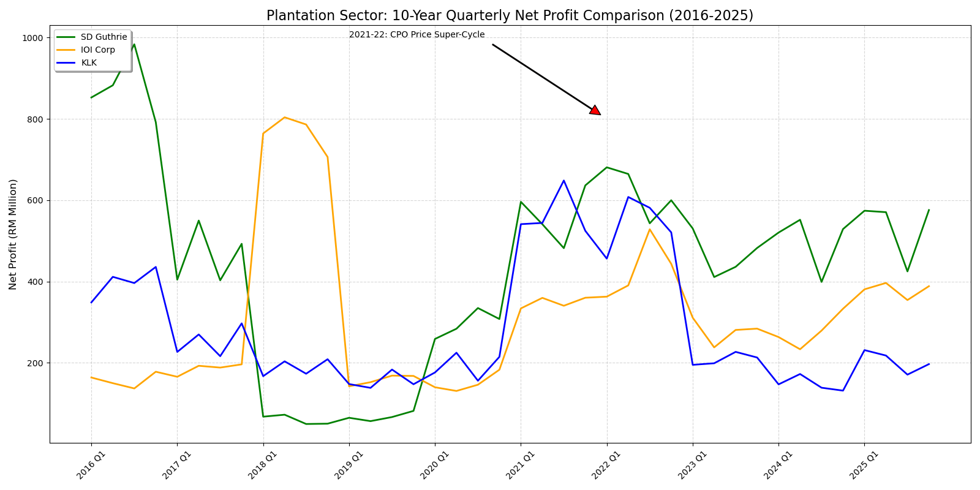The image size is (980, 490).
Task: Select the KLK legend label
Action: click(x=89, y=63)
